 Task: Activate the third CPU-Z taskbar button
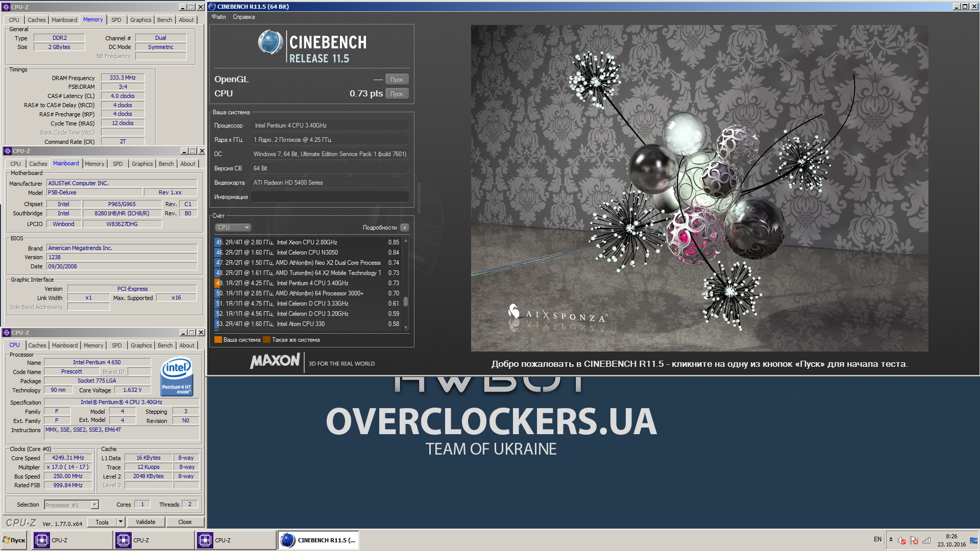[235, 540]
